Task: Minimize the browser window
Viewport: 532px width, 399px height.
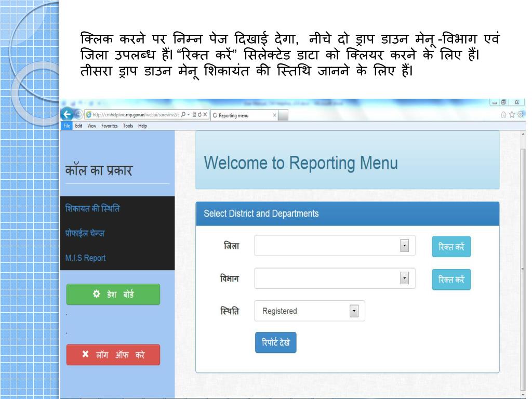Action: click(495, 102)
